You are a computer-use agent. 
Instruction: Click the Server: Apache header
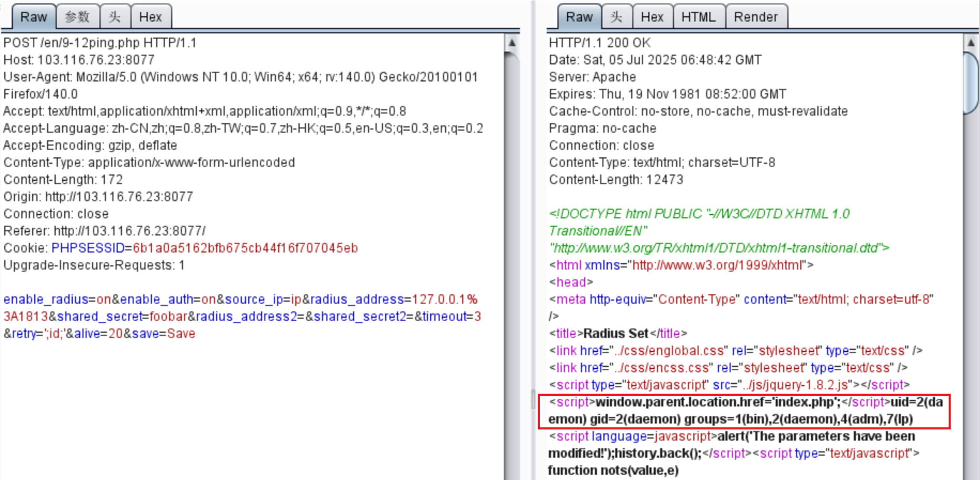(x=592, y=77)
